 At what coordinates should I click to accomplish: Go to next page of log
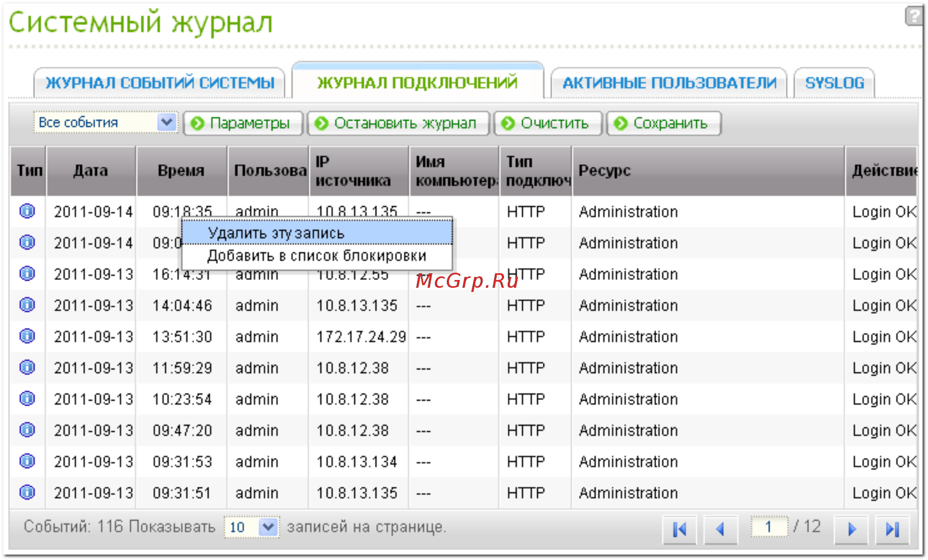(851, 529)
